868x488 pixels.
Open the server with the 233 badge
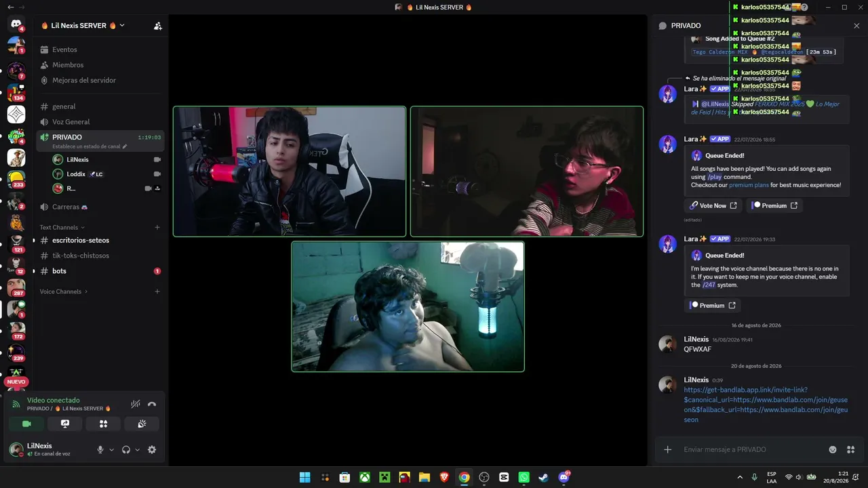tap(16, 179)
